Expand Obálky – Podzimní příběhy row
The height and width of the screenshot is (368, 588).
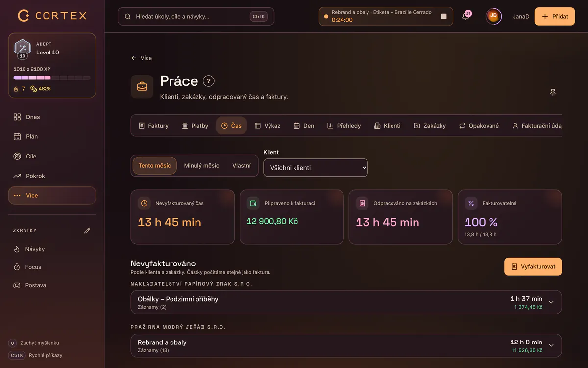346,302
